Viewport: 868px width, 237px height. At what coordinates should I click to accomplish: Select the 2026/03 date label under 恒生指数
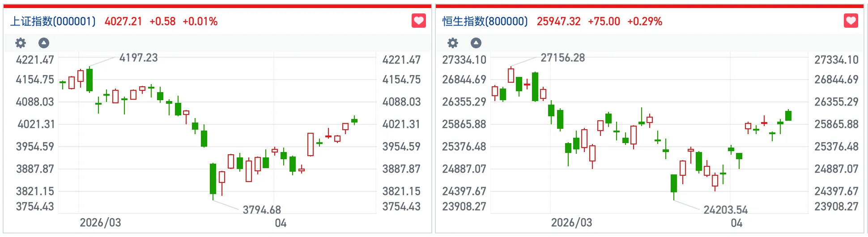[571, 223]
